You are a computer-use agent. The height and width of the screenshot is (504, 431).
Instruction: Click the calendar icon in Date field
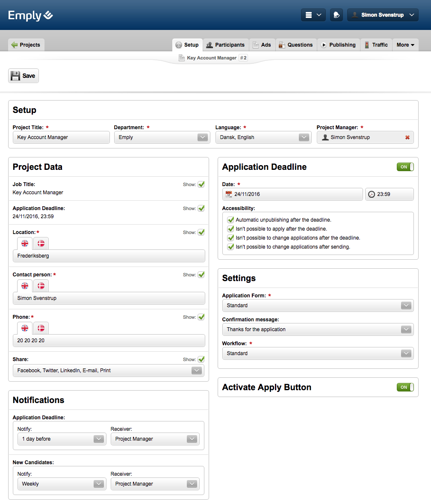pos(229,194)
